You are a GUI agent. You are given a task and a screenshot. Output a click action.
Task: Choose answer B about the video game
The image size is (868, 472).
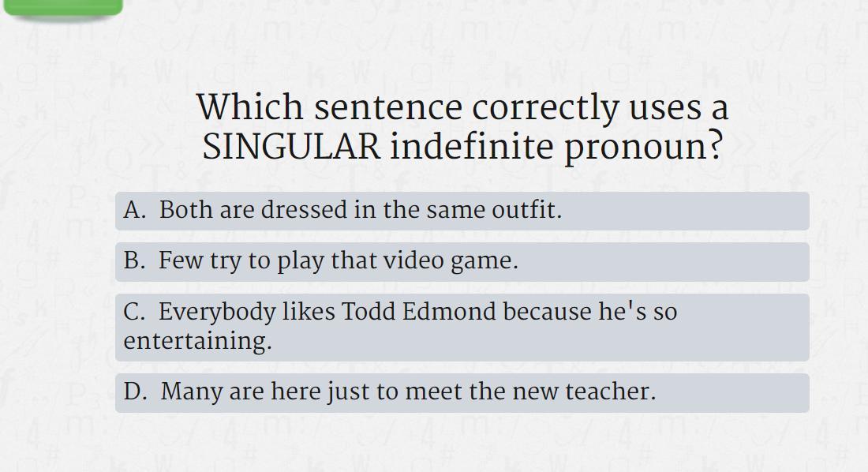pyautogui.click(x=462, y=261)
